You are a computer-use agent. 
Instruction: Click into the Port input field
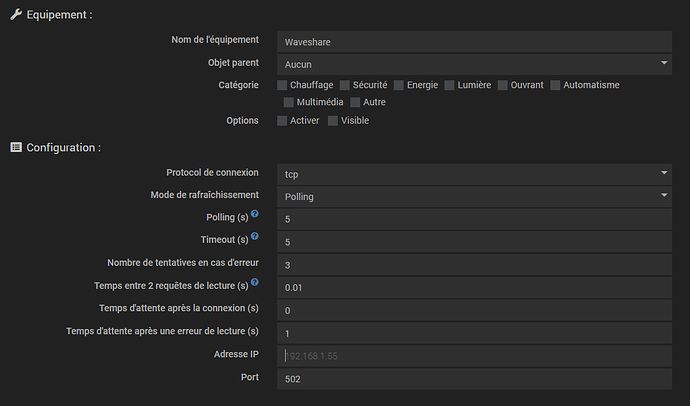[473, 379]
